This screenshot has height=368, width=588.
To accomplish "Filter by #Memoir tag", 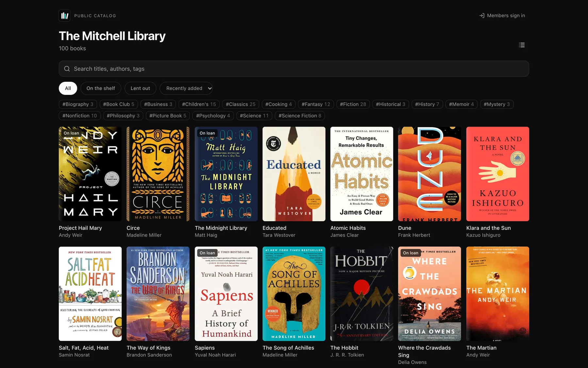I will tap(461, 104).
